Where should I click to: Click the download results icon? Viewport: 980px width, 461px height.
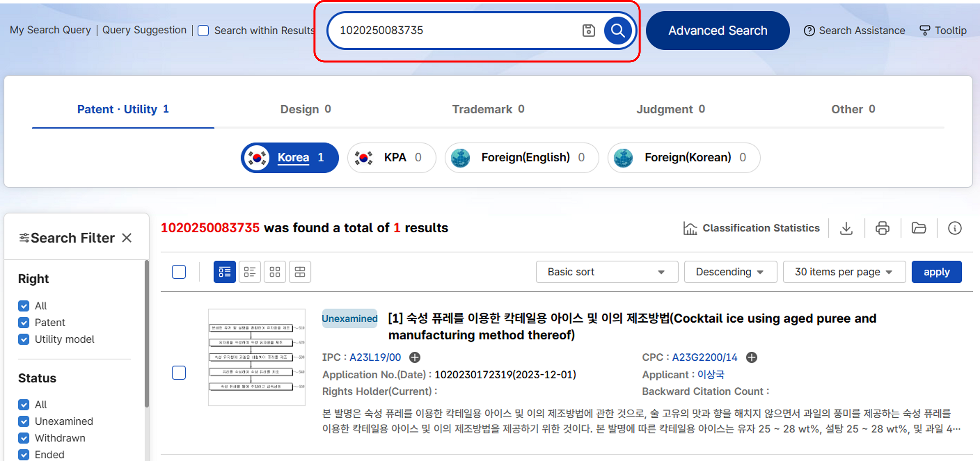coord(846,228)
